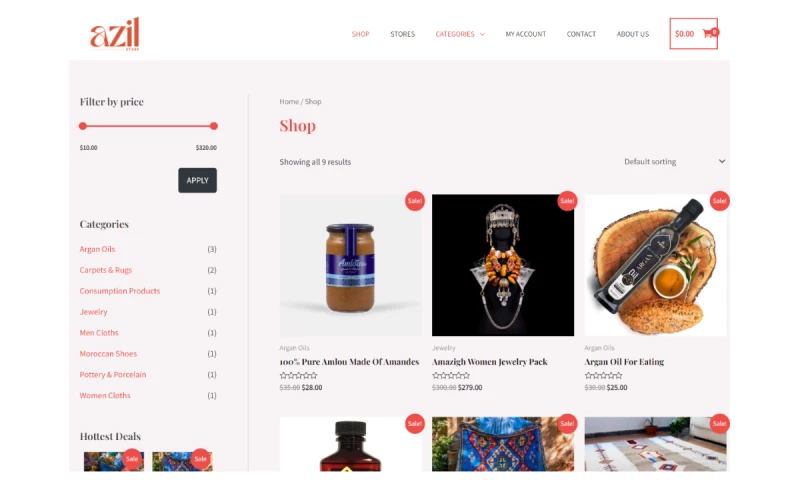Click Sale badge on Argan Oil For Eating
Image resolution: width=800 pixels, height=480 pixels.
pyautogui.click(x=719, y=201)
